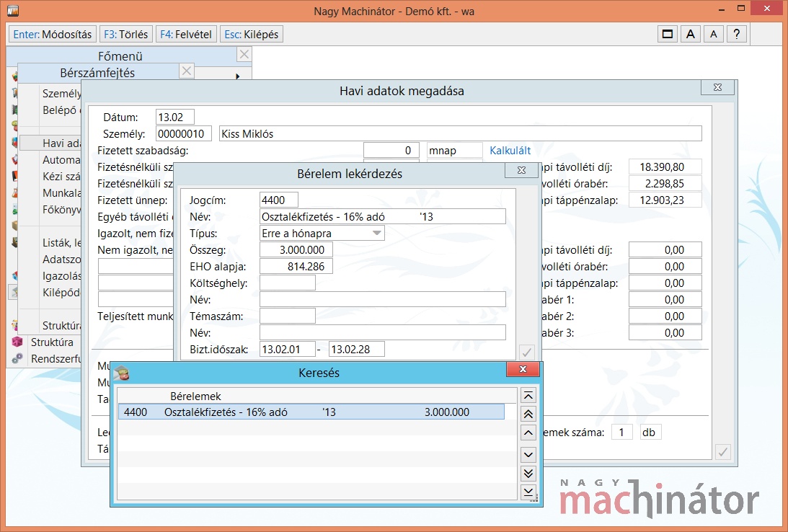Jump to last record in Keresés list
The width and height of the screenshot is (788, 532).
coord(528,492)
